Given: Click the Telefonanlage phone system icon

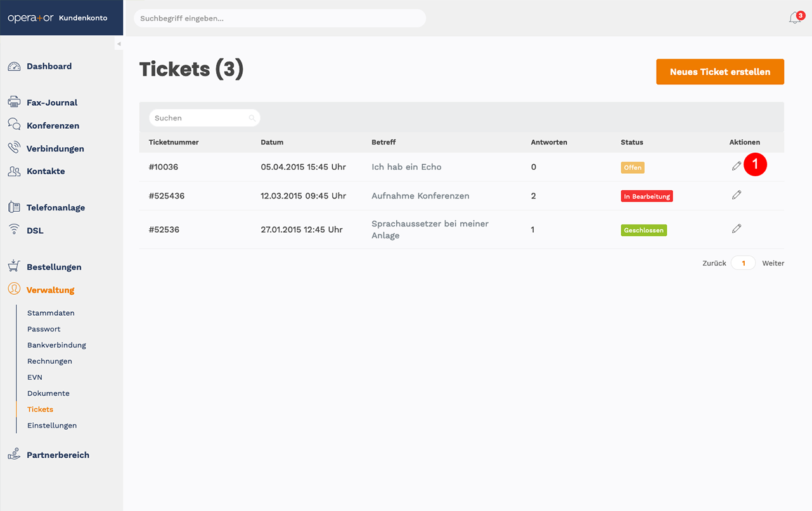Looking at the screenshot, I should click(x=14, y=207).
